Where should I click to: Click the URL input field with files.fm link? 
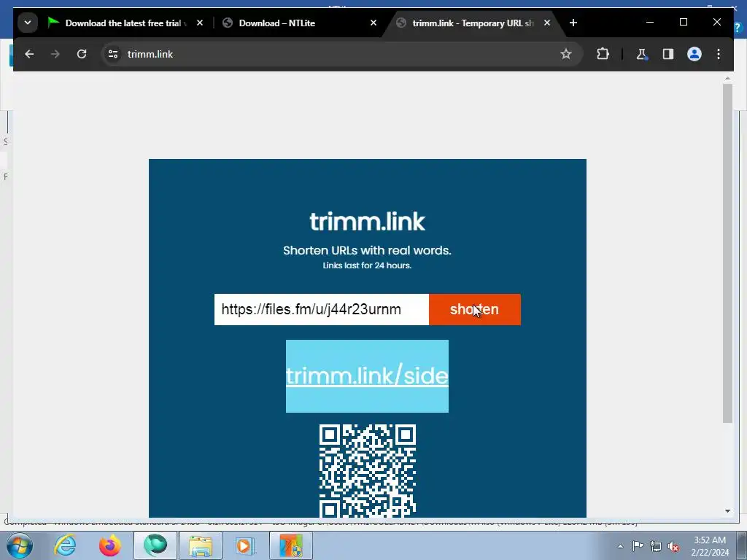pos(322,309)
